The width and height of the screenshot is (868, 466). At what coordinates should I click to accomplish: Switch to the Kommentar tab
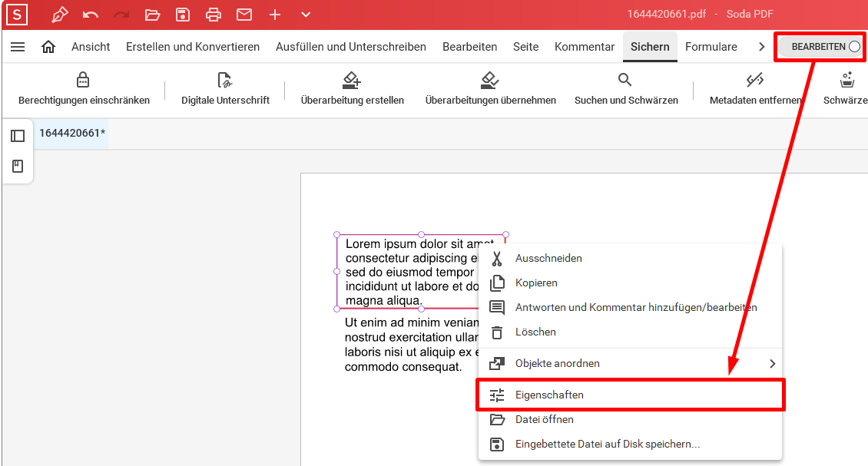(x=585, y=47)
